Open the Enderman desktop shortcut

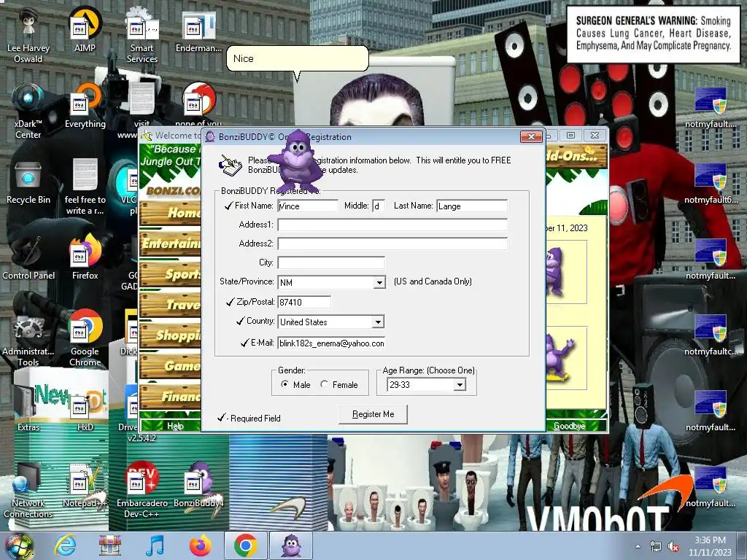pyautogui.click(x=198, y=31)
